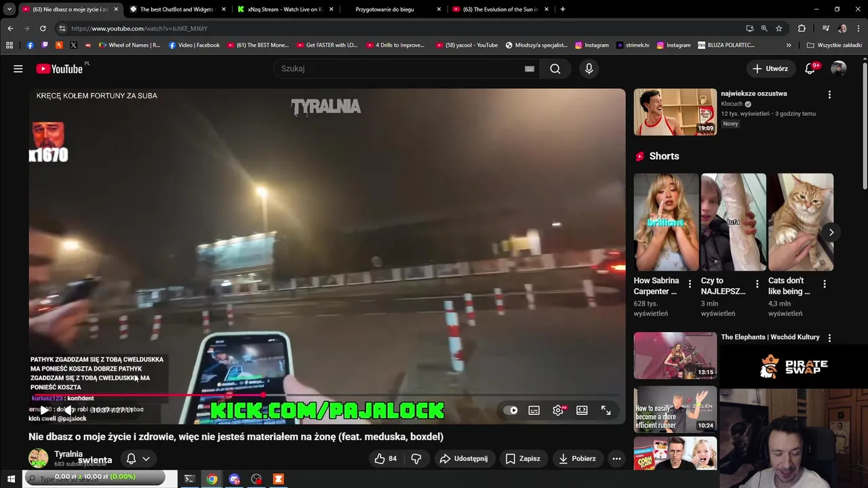Open Chrome extensions puzzle icon
This screenshot has width=868, height=488.
(x=802, y=28)
